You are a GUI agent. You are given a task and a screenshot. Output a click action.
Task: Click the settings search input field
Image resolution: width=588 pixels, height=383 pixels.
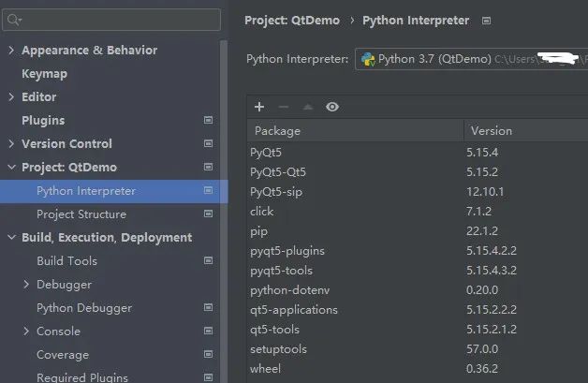[117, 20]
